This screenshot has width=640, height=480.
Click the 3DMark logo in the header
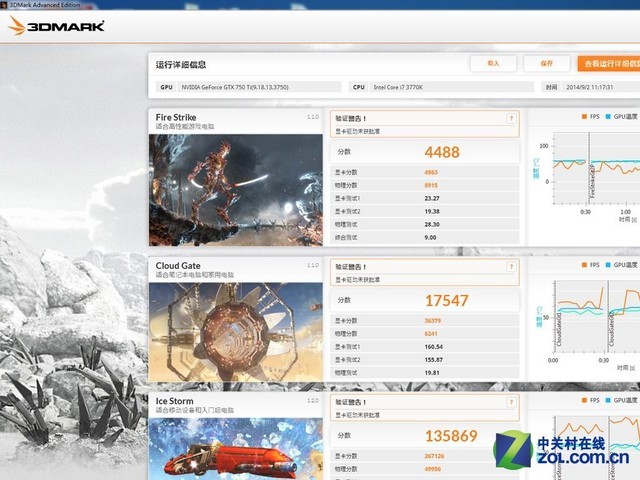click(x=56, y=26)
